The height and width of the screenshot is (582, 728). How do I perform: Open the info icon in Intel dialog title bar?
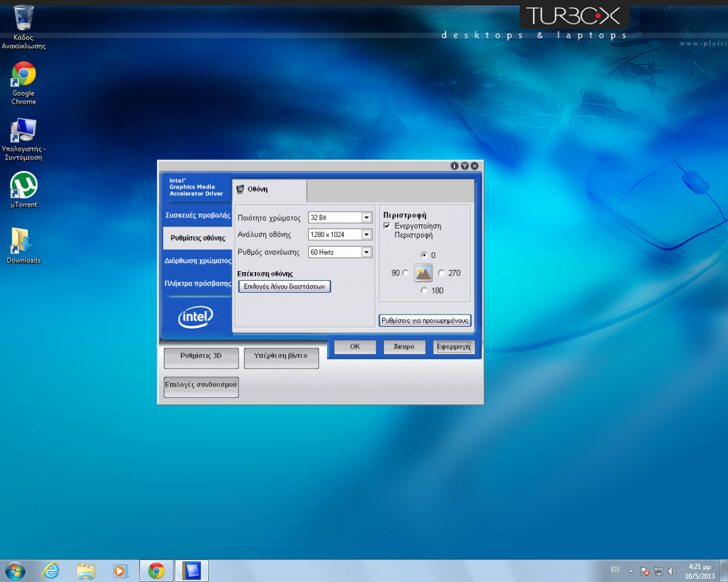[x=454, y=166]
